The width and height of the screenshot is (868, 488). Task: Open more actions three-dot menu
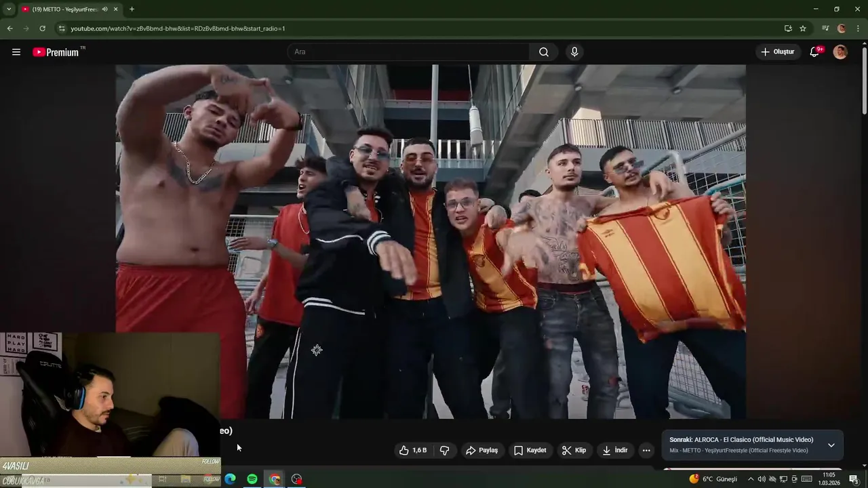646,450
